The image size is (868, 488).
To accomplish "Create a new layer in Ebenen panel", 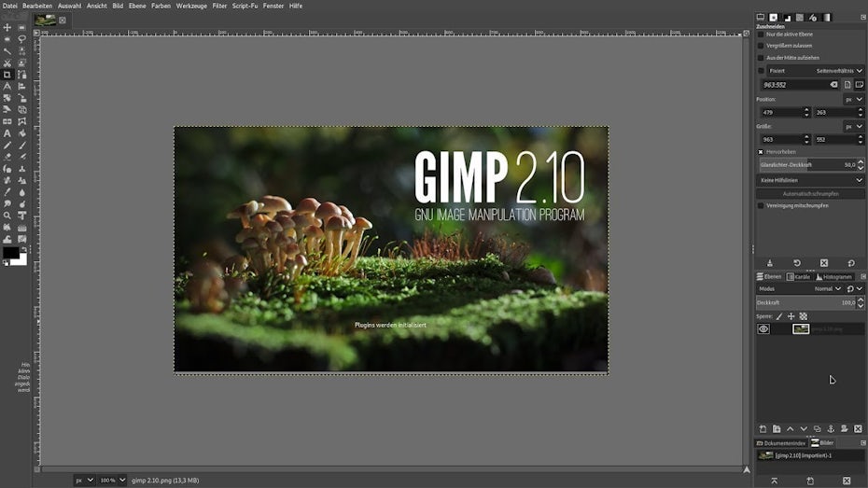I will click(763, 429).
